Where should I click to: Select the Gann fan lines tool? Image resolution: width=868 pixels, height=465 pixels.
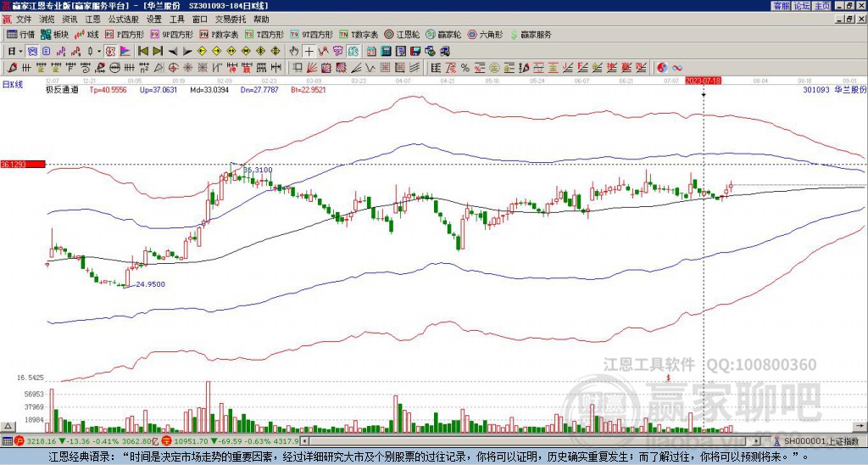point(312,68)
